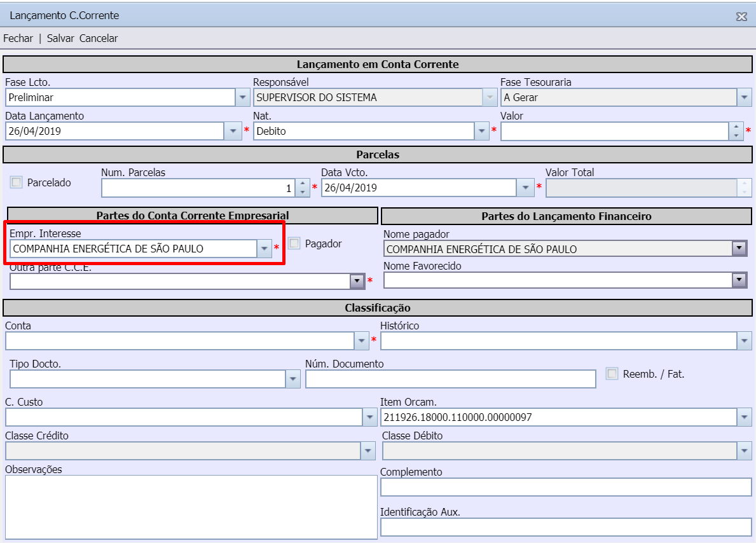Open the Fase Lcto. dropdown arrow
Image resolution: width=756 pixels, height=543 pixels.
pos(242,97)
